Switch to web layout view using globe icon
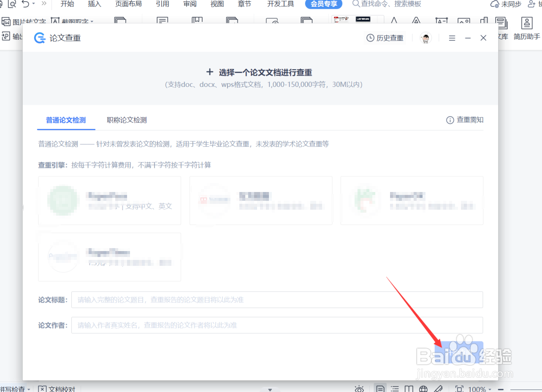This screenshot has width=542, height=392. (x=423, y=389)
